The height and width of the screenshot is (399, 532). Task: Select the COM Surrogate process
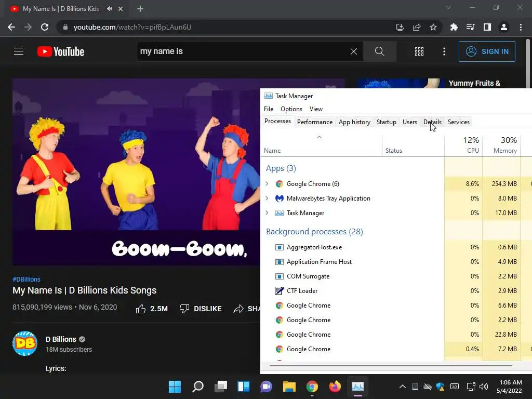point(308,276)
